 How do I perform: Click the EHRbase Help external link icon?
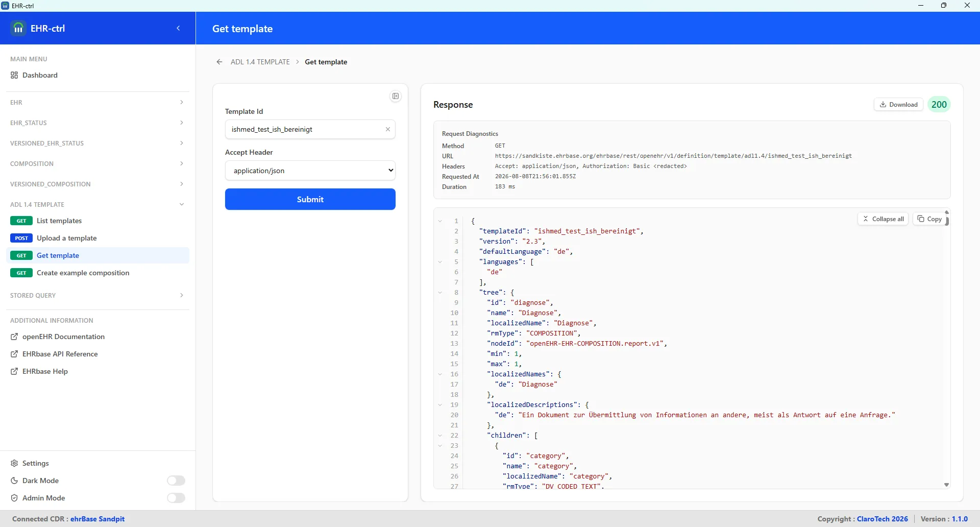tap(14, 371)
